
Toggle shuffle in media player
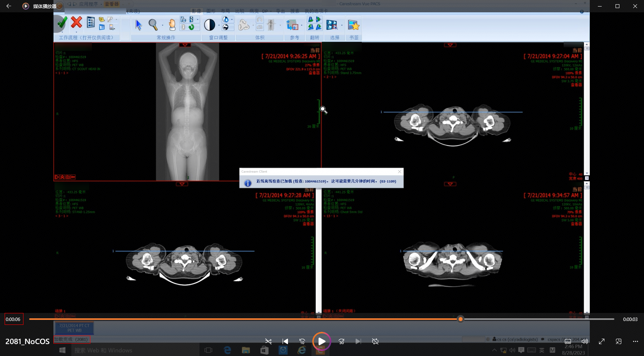pos(268,341)
